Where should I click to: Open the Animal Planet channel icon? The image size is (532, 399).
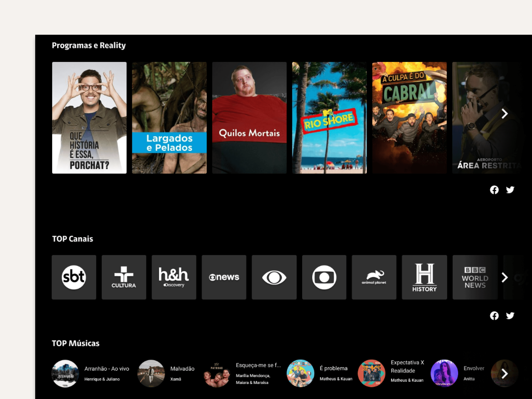click(374, 277)
